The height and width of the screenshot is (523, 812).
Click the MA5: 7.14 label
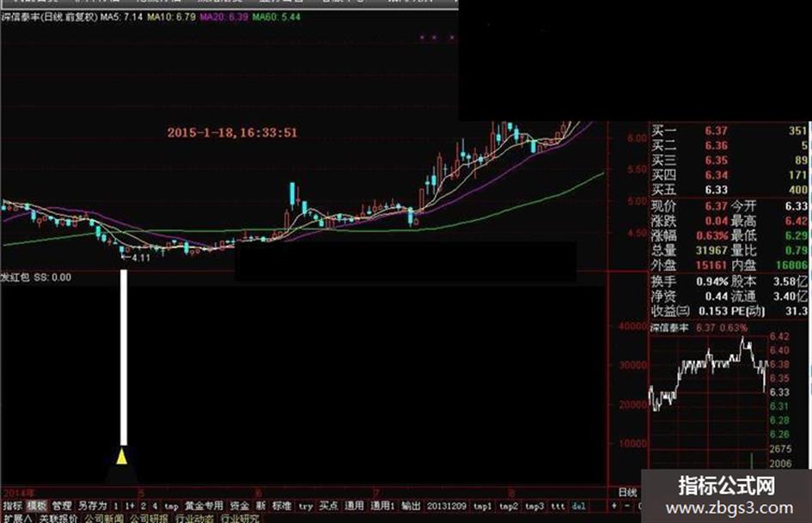point(122,17)
